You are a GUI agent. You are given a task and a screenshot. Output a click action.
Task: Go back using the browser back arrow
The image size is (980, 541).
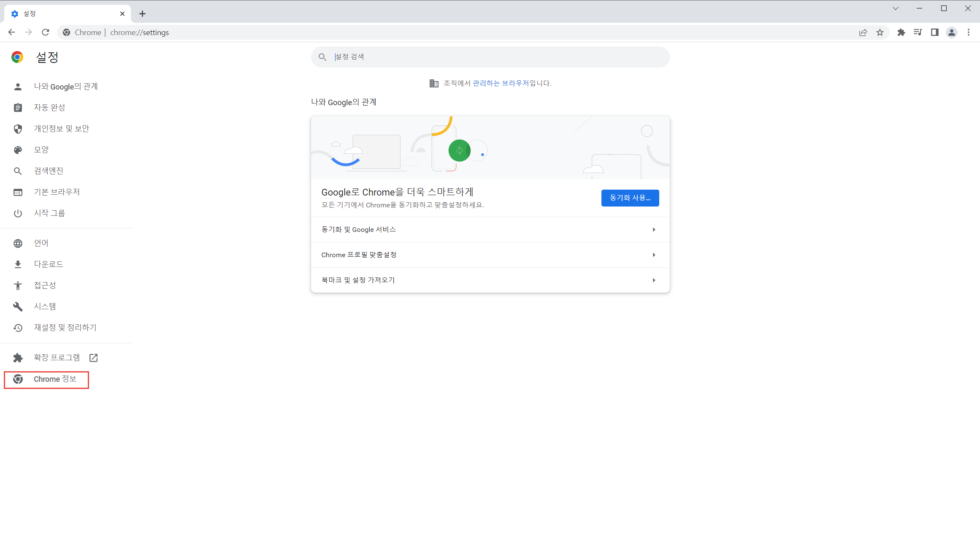(11, 32)
